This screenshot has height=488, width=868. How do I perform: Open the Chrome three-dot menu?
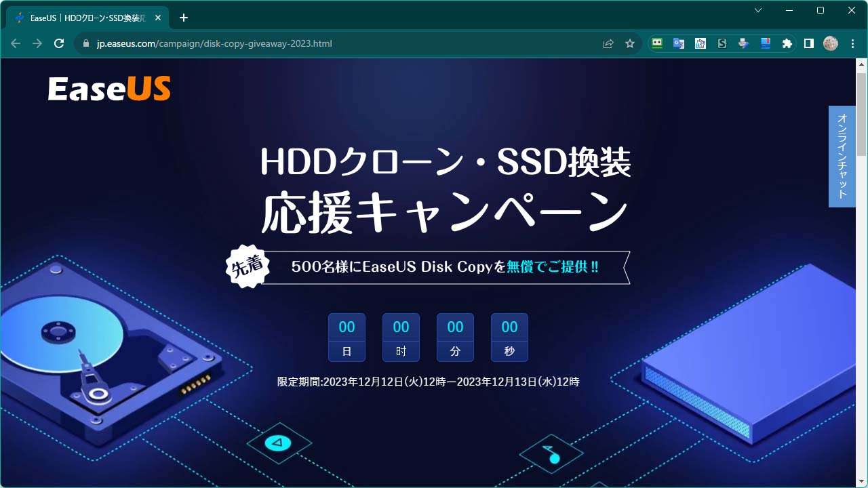point(852,43)
